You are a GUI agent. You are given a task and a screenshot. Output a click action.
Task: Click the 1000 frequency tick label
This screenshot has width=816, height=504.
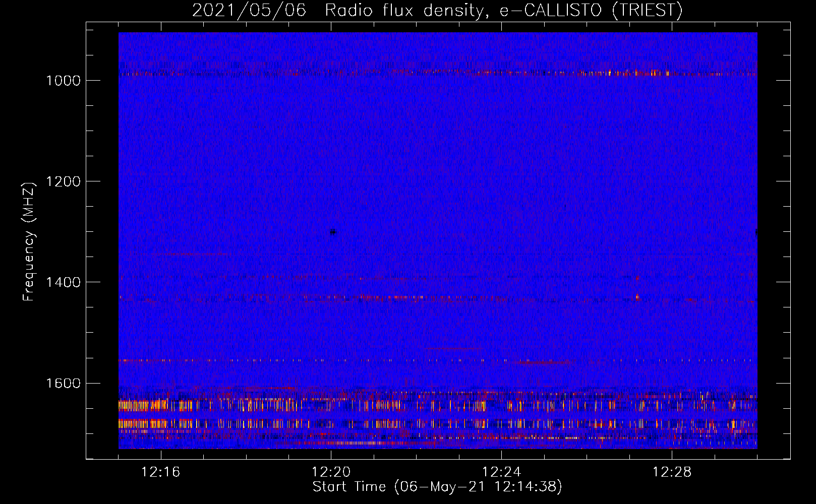pos(63,81)
